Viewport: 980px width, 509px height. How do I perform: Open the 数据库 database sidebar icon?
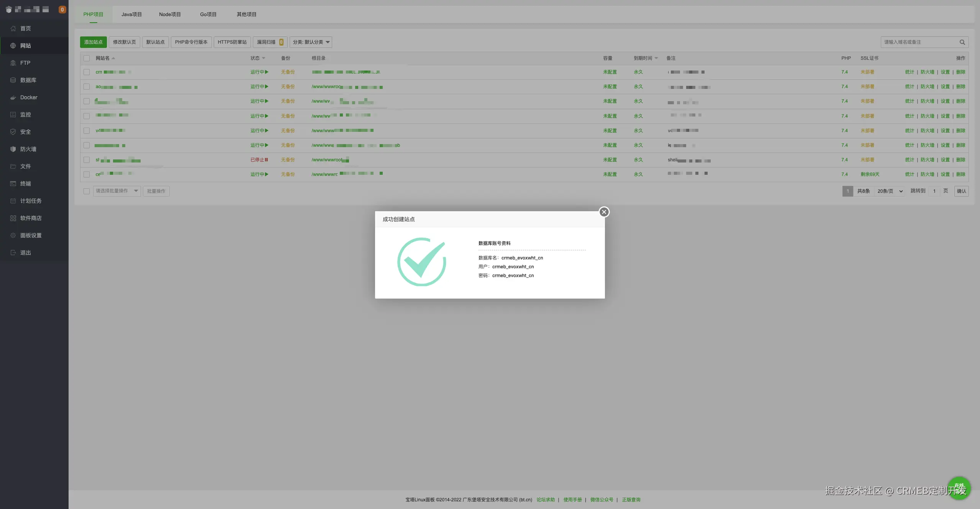(x=13, y=80)
